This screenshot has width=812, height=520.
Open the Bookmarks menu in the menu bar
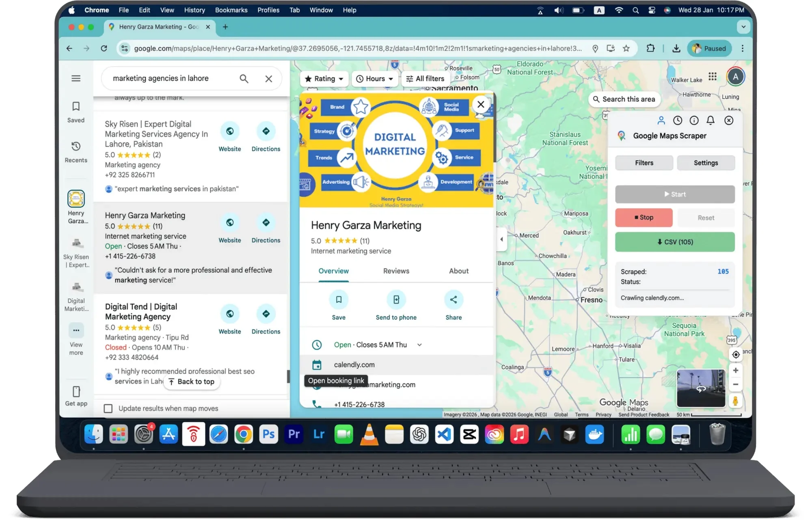[231, 10]
